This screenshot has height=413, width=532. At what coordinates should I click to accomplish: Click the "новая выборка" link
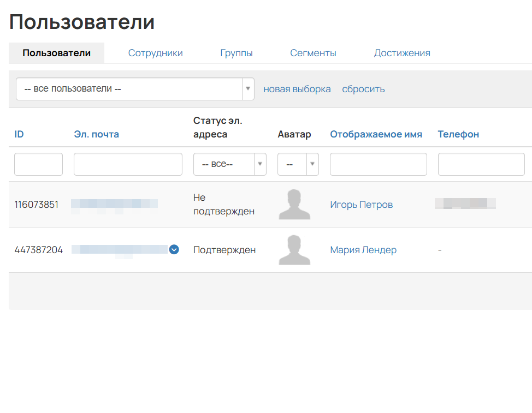coord(297,88)
